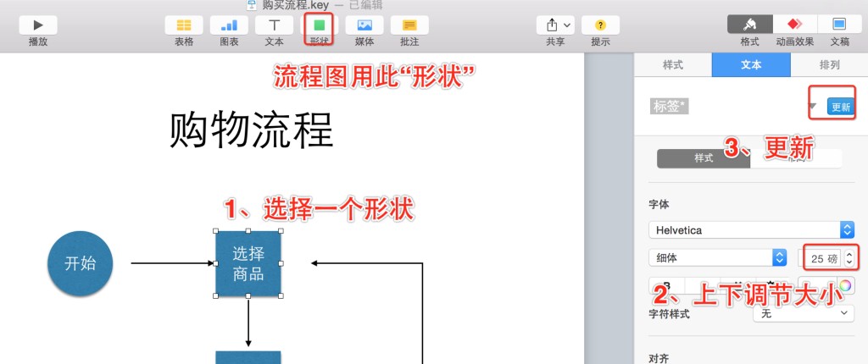This screenshot has width=868, height=364.
Task: Toggle the 格式 format inspector
Action: (749, 25)
